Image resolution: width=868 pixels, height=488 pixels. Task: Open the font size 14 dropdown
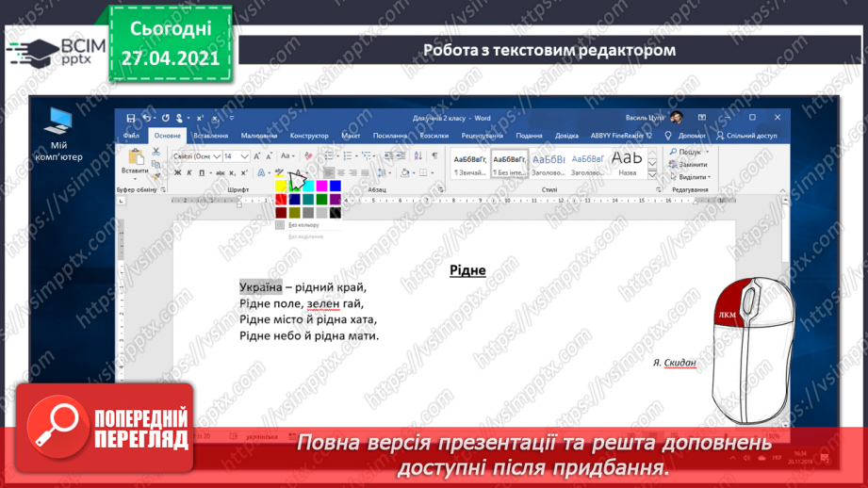245,156
